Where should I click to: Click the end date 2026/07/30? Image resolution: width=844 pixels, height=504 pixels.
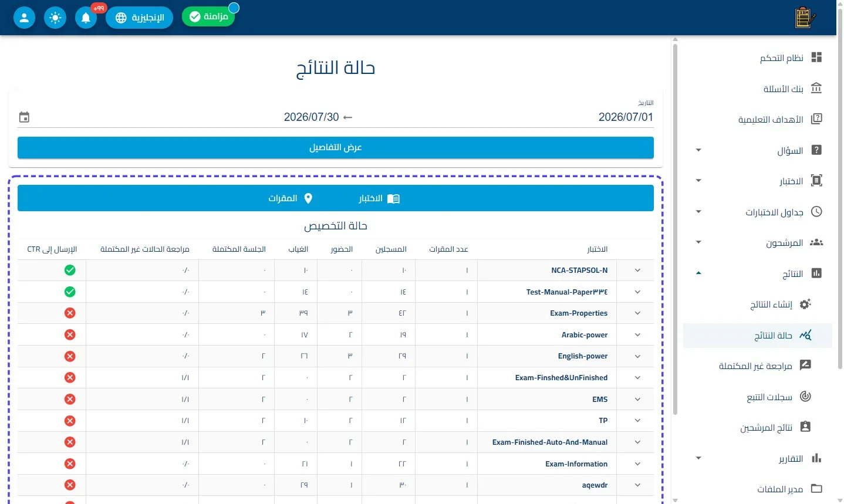[x=312, y=117]
